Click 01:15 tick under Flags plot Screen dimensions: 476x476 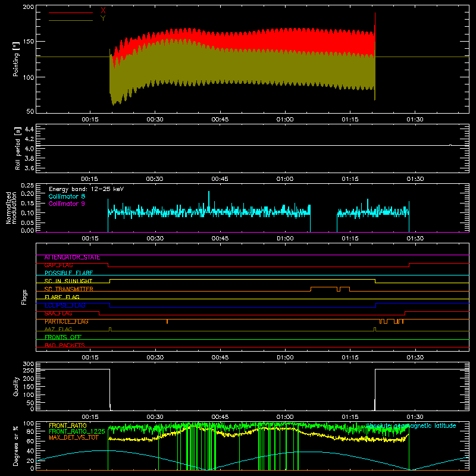click(x=350, y=358)
